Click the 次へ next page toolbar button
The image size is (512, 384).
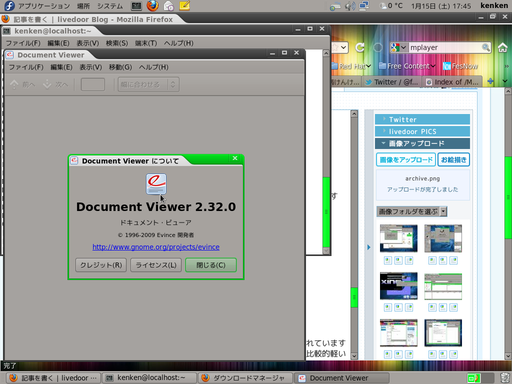(56, 85)
